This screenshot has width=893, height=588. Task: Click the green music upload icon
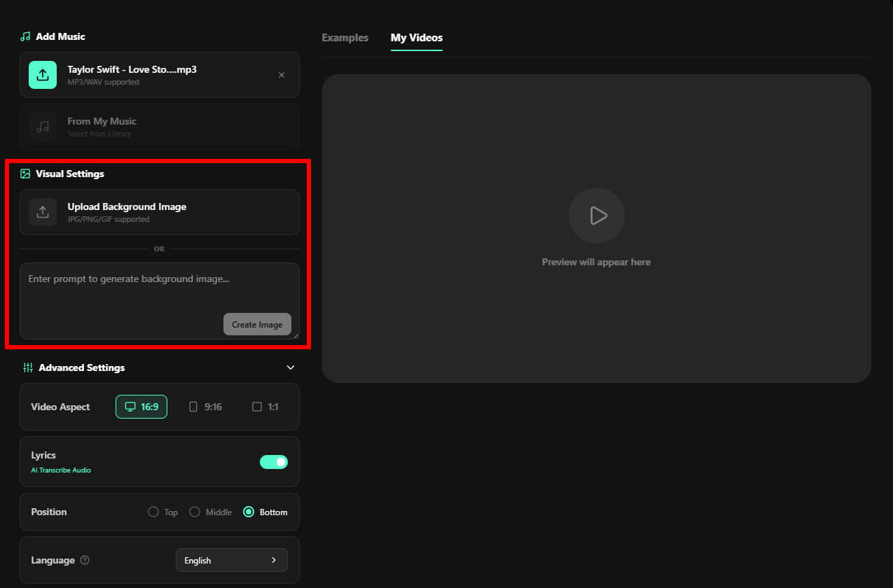pos(43,75)
